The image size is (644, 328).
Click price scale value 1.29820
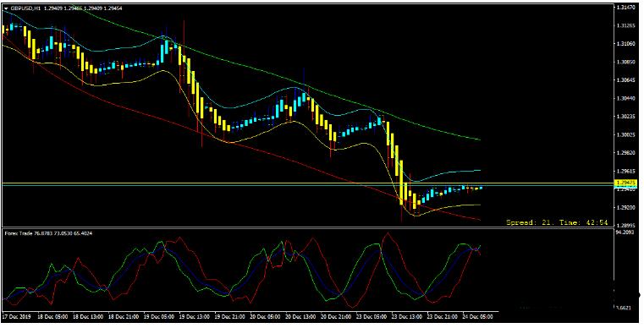pos(625,153)
